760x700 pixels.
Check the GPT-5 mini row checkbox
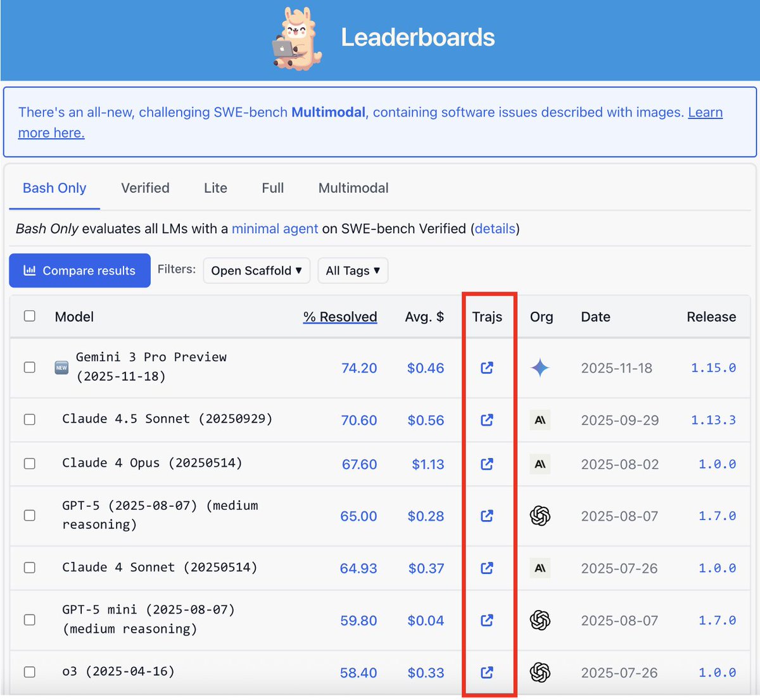30,620
